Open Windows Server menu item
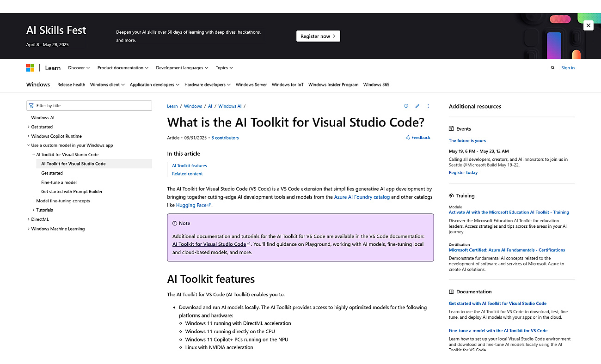 click(x=251, y=85)
